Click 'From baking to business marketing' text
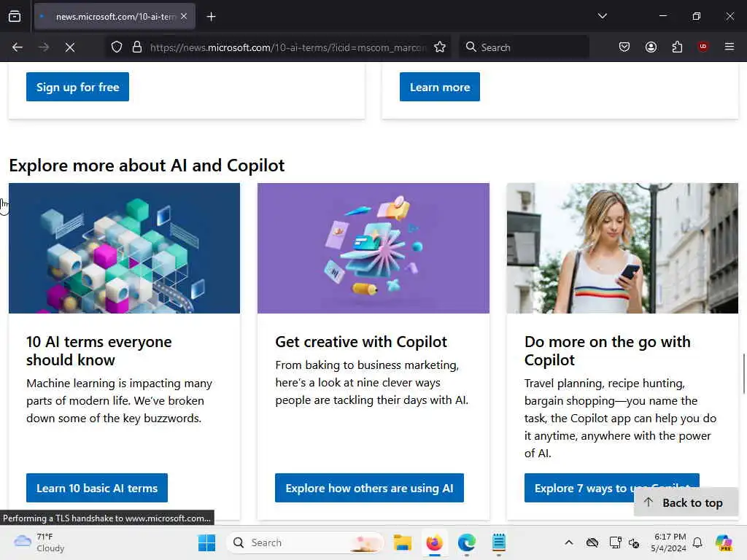This screenshot has width=747, height=560. pos(371,383)
